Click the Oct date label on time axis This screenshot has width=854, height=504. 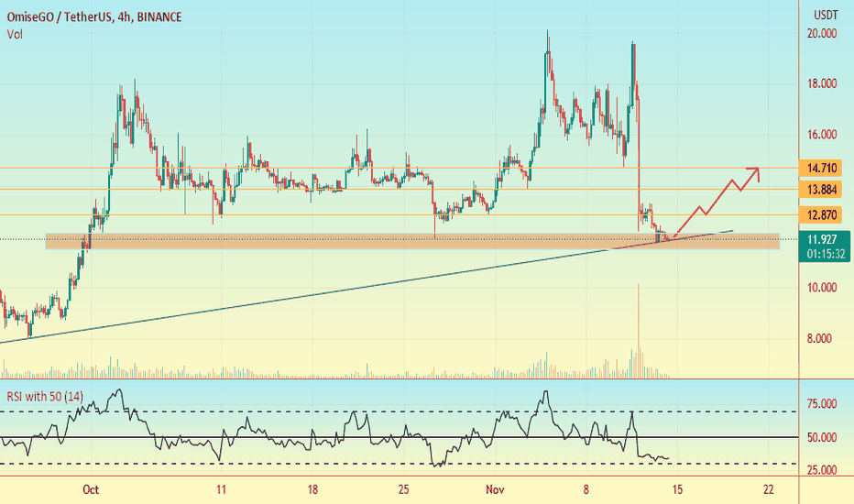tap(91, 489)
